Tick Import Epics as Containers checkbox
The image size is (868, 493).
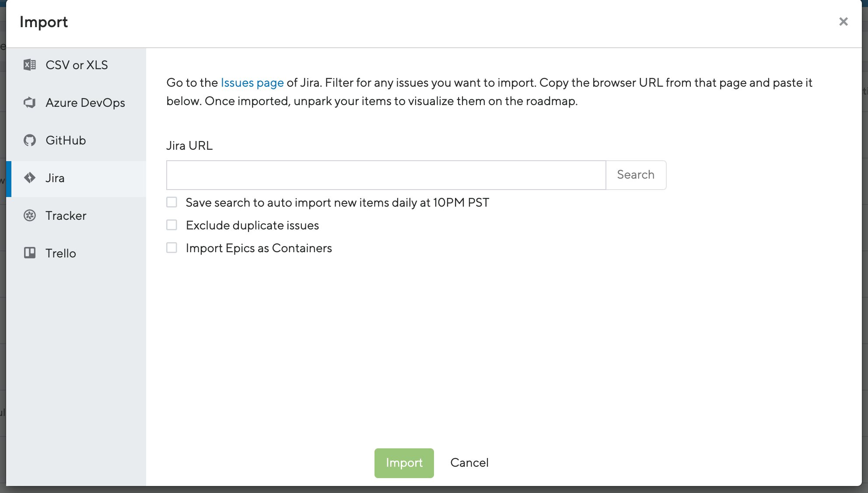click(x=171, y=248)
